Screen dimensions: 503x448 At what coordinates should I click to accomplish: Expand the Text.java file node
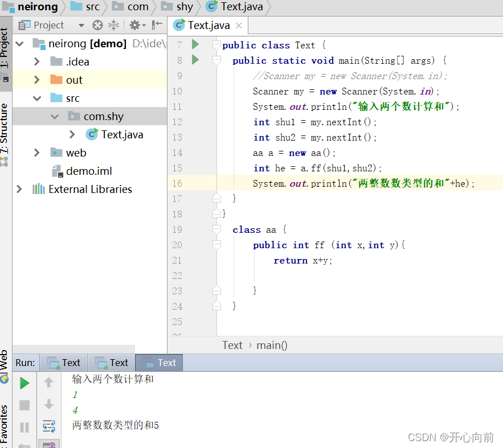click(x=72, y=134)
